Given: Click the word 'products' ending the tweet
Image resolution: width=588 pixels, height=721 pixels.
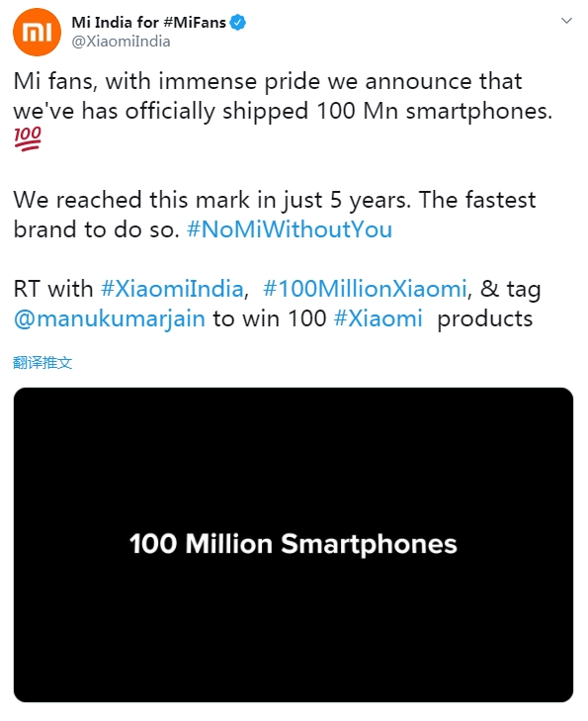Looking at the screenshot, I should pyautogui.click(x=485, y=319).
